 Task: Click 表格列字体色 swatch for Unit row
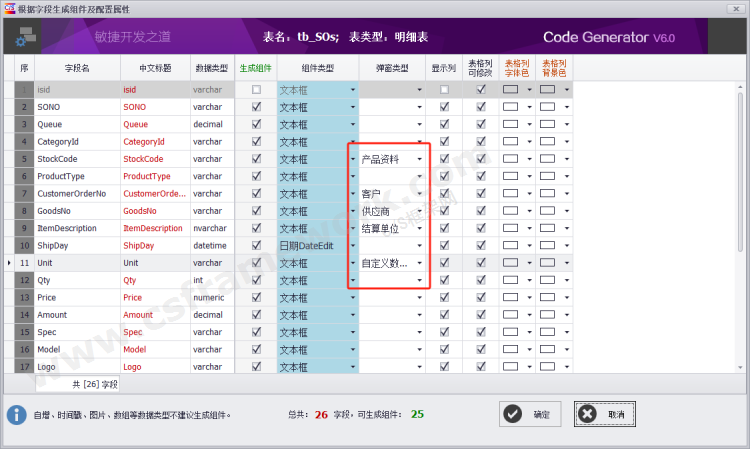(510, 263)
